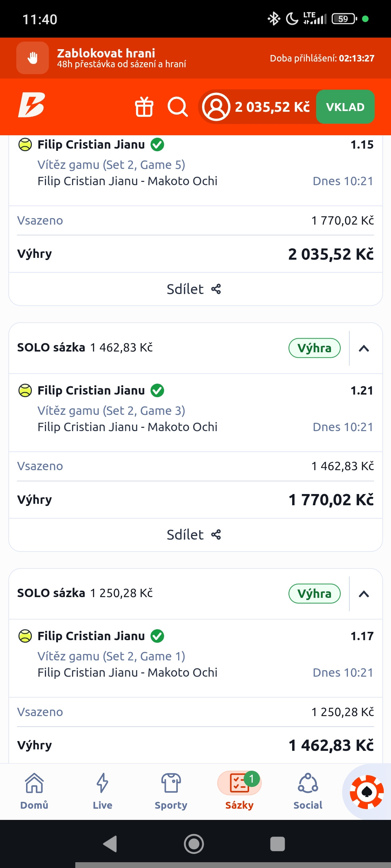The width and height of the screenshot is (391, 868).
Task: Collapse the 1 250,28 Kč SOLO bet
Action: 364,594
